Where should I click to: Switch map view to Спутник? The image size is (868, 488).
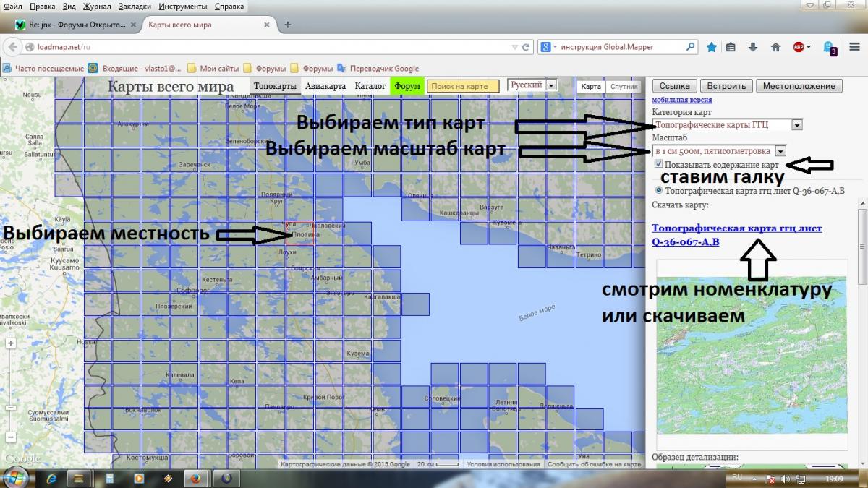click(x=624, y=86)
